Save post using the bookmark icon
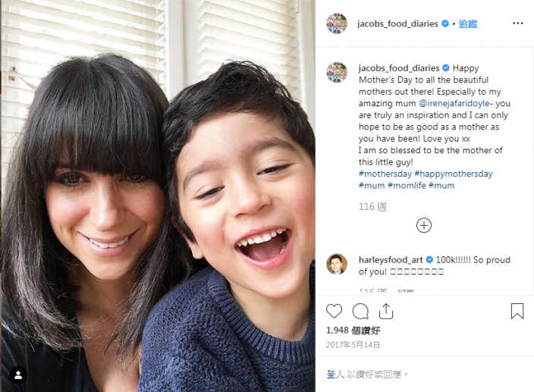534x392 pixels. tap(517, 311)
